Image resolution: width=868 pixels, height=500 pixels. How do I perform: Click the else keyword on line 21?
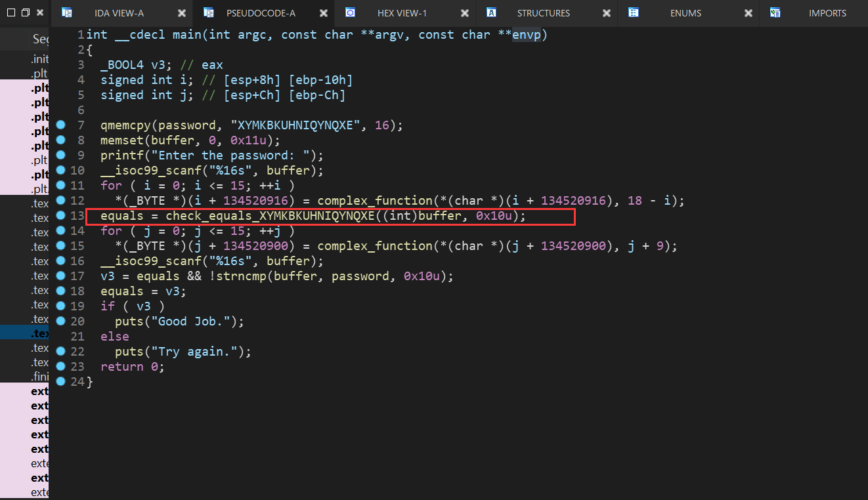pyautogui.click(x=115, y=337)
